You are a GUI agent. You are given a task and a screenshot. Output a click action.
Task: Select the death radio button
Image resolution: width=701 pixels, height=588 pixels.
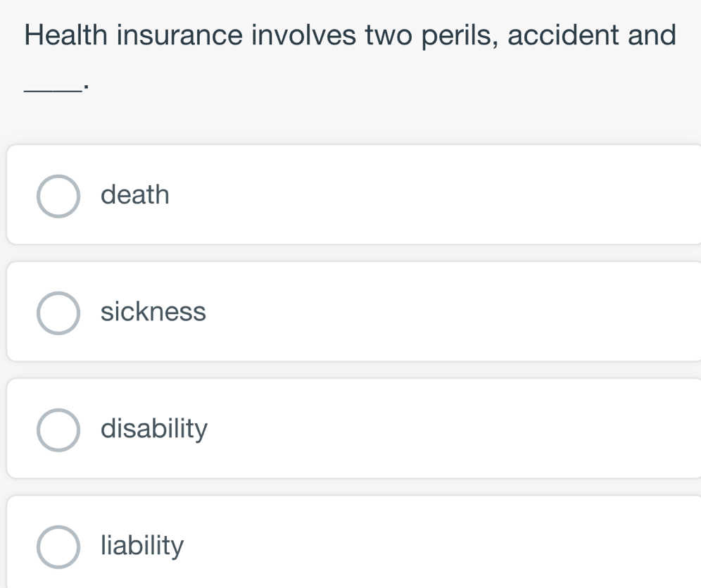pos(59,195)
